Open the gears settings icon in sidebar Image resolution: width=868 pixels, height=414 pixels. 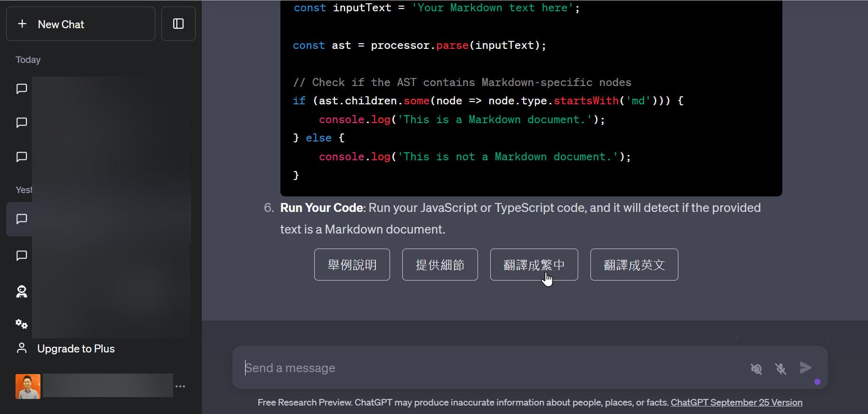coord(22,324)
